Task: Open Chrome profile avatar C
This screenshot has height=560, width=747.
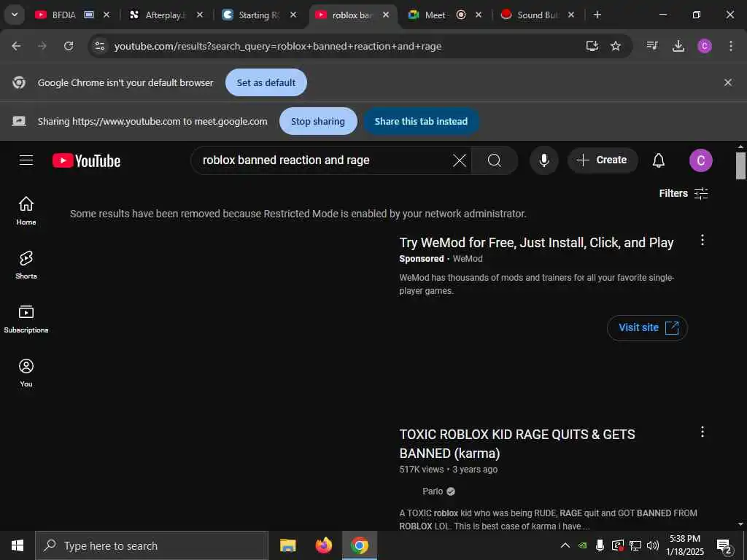Action: pyautogui.click(x=705, y=46)
